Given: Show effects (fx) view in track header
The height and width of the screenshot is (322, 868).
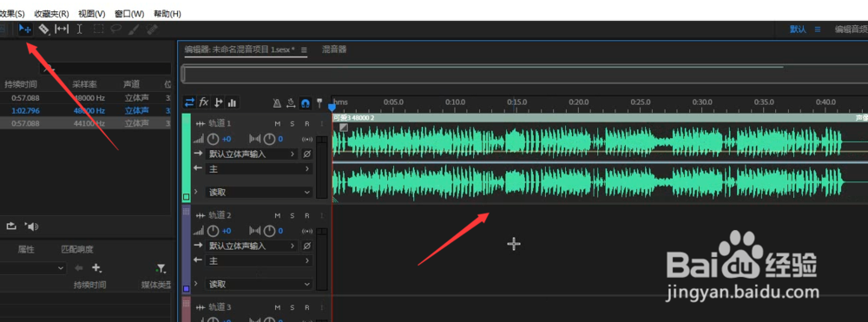Looking at the screenshot, I should coord(204,102).
